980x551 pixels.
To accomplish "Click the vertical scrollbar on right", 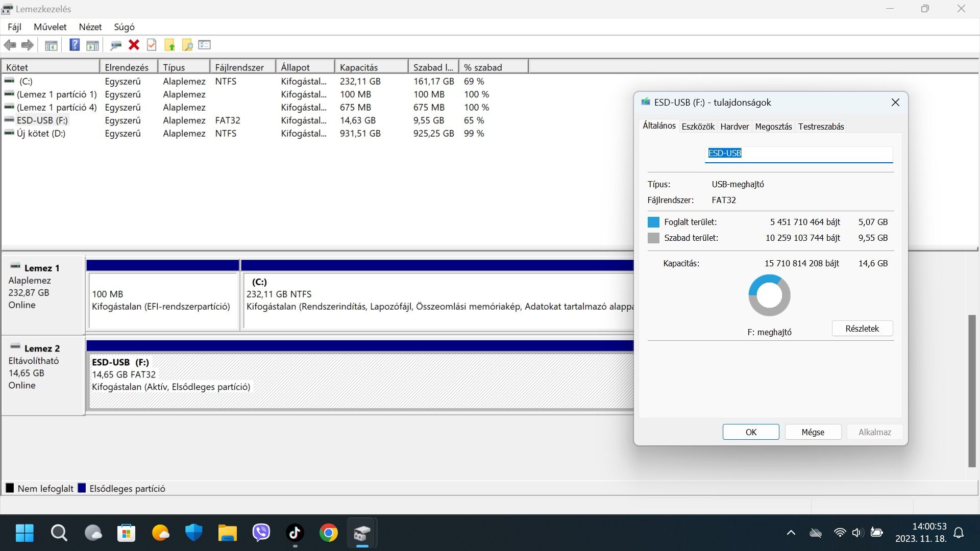I will [972, 391].
